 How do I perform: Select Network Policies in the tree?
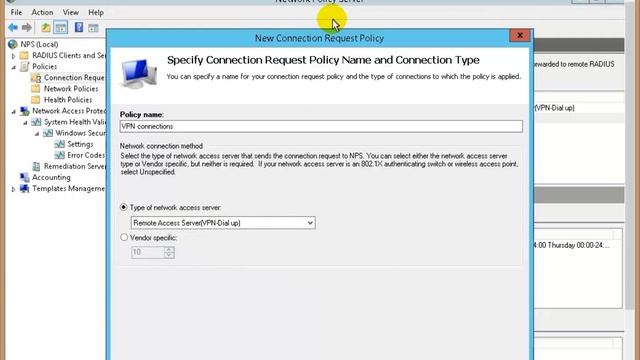coord(71,89)
